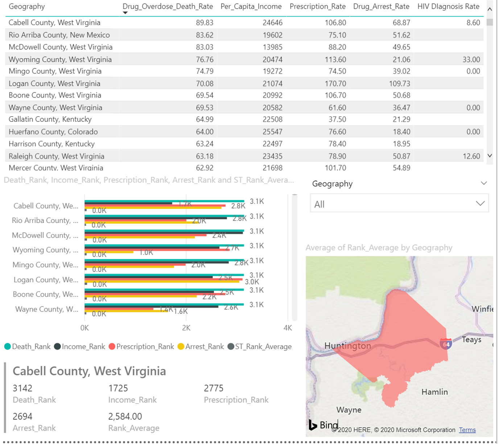Toggle Income_Rank legend marker
The image size is (503, 448).
pos(57,347)
